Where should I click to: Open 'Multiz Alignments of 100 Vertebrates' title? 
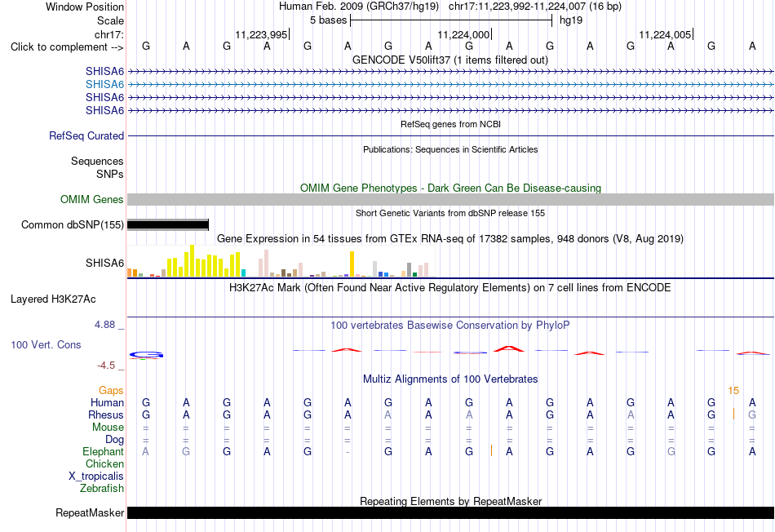click(450, 379)
